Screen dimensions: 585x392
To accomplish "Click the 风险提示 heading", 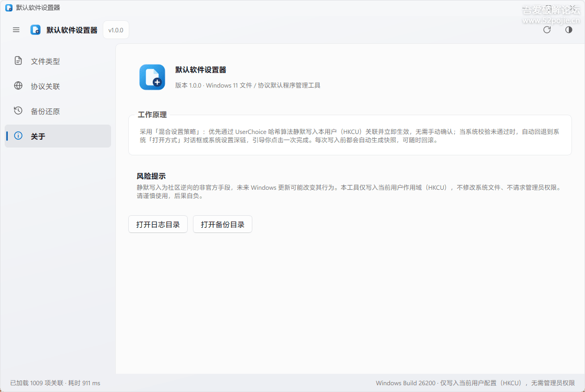I will tap(151, 176).
